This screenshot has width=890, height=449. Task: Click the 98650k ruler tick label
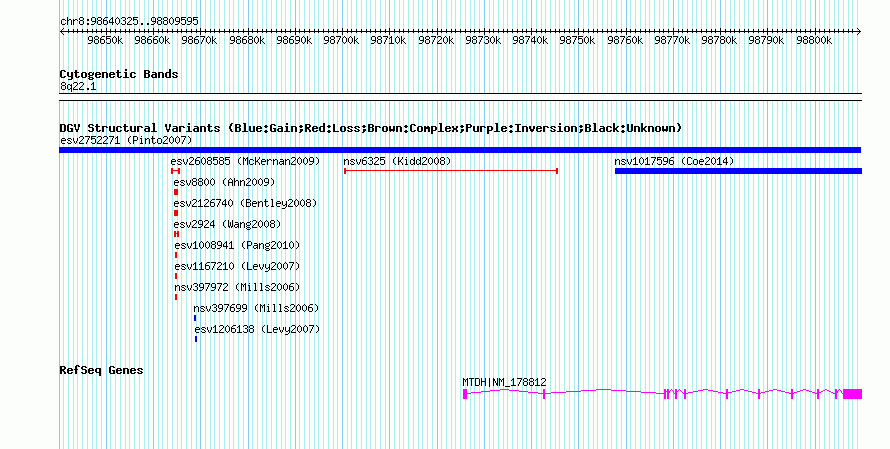click(x=105, y=40)
